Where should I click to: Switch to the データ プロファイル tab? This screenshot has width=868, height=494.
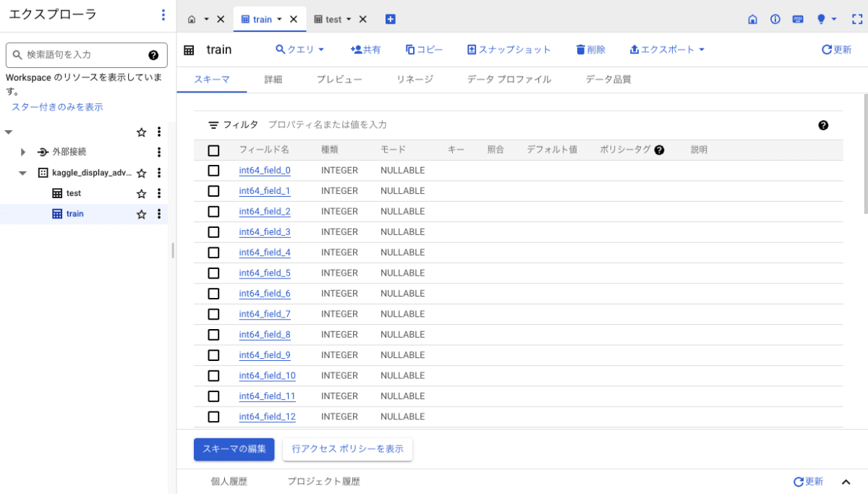pos(509,80)
